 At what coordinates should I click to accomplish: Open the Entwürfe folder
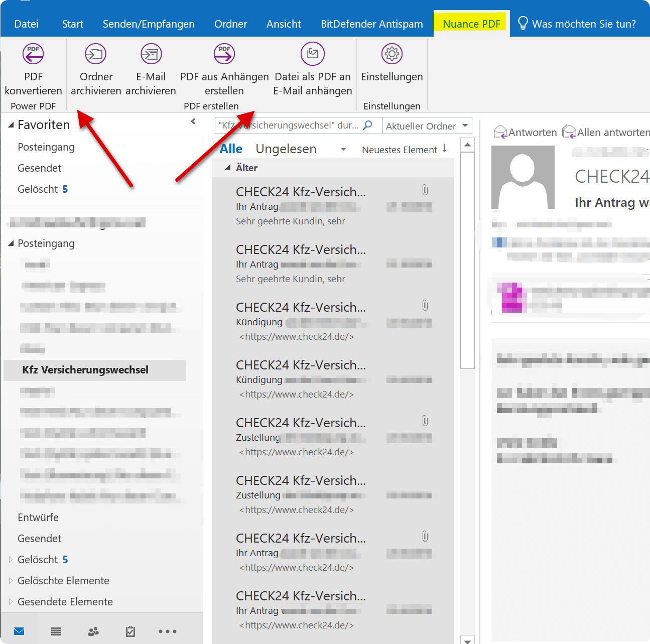[38, 518]
